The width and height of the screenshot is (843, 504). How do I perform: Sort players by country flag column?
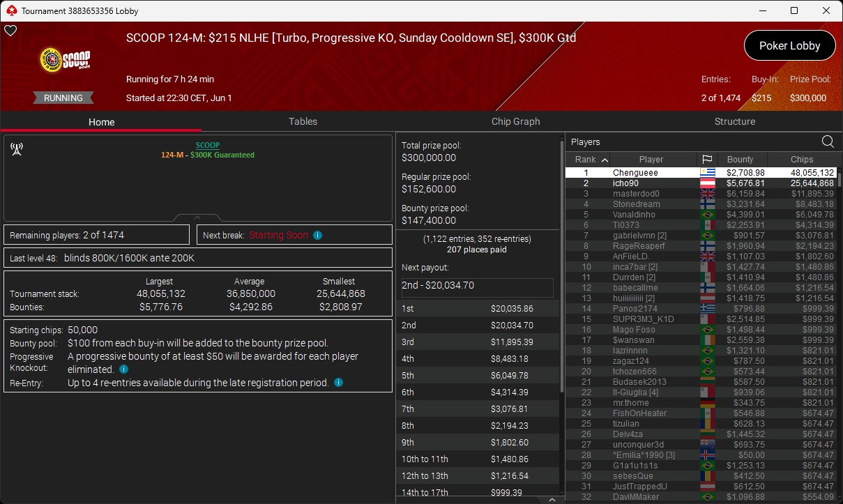706,159
